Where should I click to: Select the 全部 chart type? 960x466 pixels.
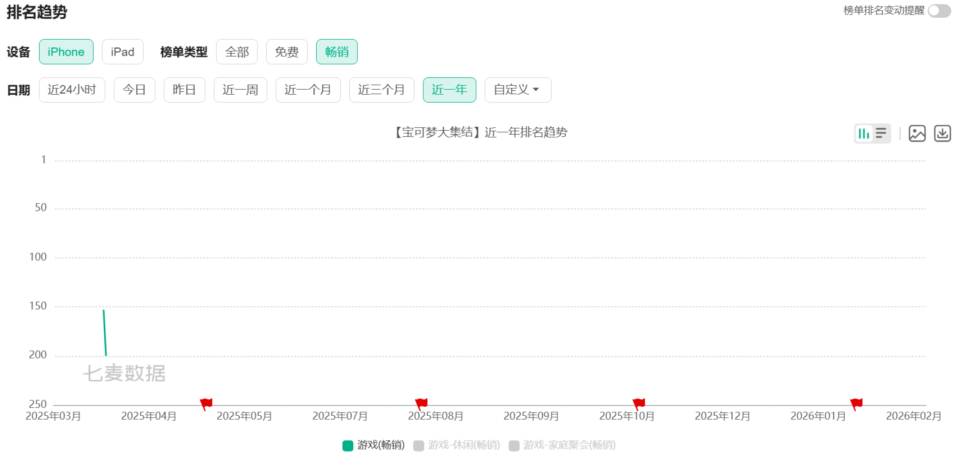(x=237, y=52)
